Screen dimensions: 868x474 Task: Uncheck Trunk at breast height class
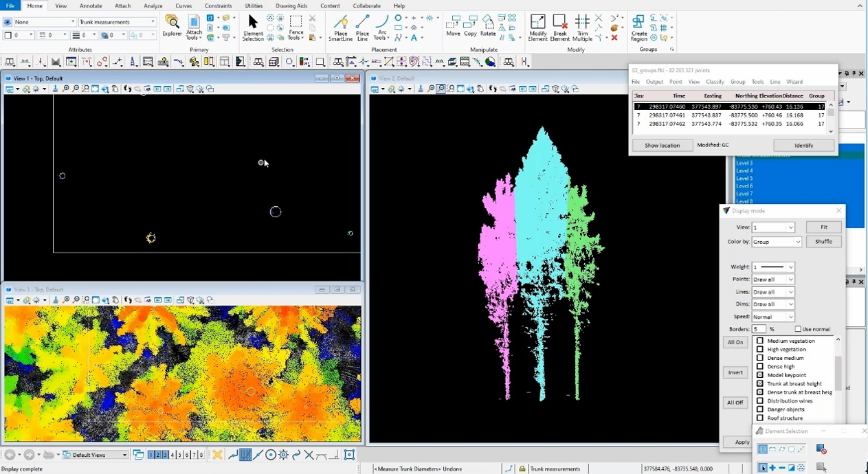760,383
